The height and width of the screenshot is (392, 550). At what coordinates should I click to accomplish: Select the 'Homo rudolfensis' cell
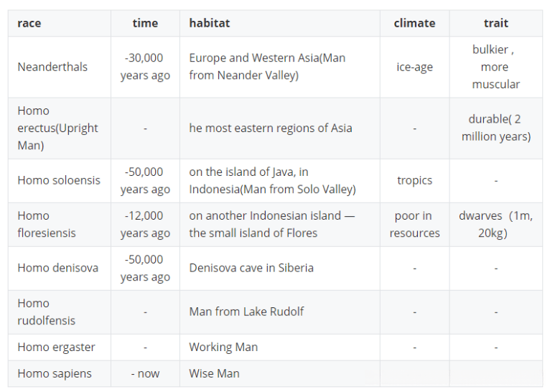pos(46,312)
